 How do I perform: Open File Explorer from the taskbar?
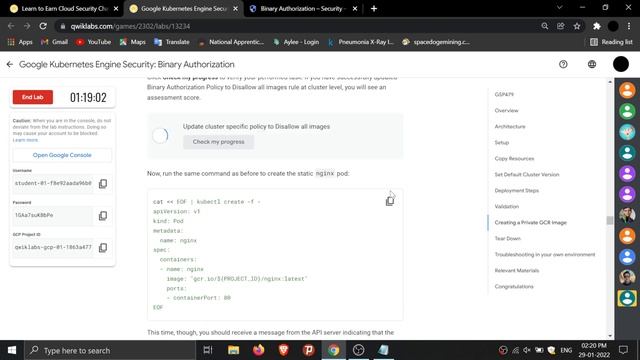click(x=233, y=350)
